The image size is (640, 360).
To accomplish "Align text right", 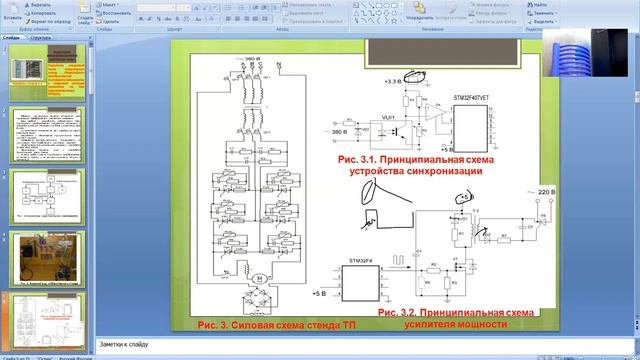I will [x=246, y=19].
